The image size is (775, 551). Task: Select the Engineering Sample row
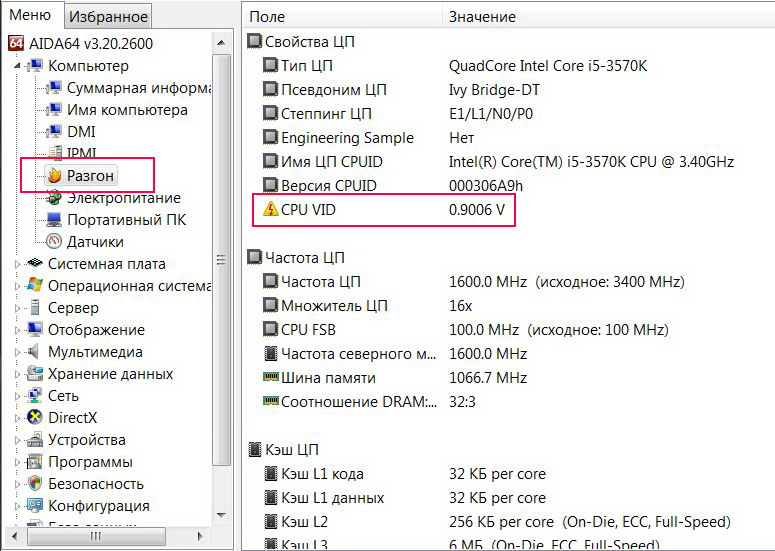pyautogui.click(x=509, y=137)
